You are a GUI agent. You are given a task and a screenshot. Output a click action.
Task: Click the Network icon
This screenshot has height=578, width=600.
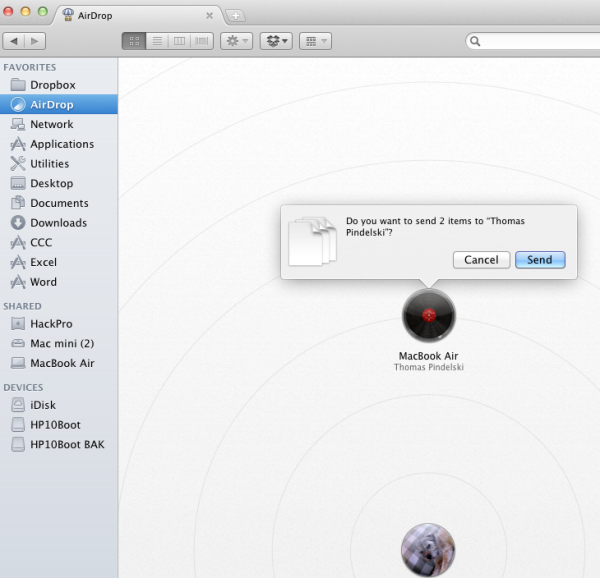pyautogui.click(x=18, y=124)
